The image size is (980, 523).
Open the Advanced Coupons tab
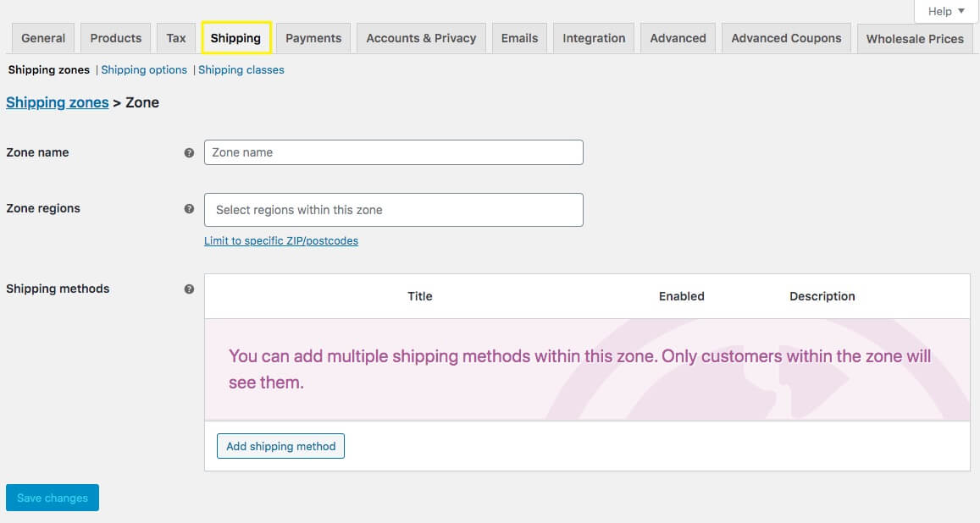(786, 38)
